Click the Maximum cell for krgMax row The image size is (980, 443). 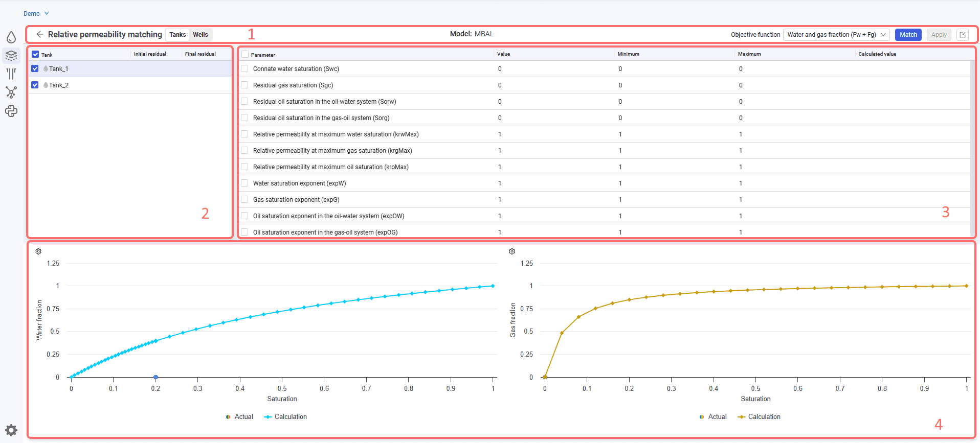[x=795, y=151]
